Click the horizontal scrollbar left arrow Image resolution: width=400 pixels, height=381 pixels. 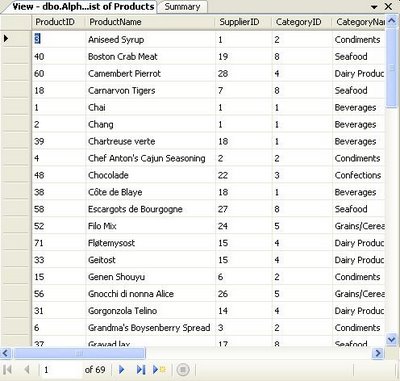coord(6,353)
